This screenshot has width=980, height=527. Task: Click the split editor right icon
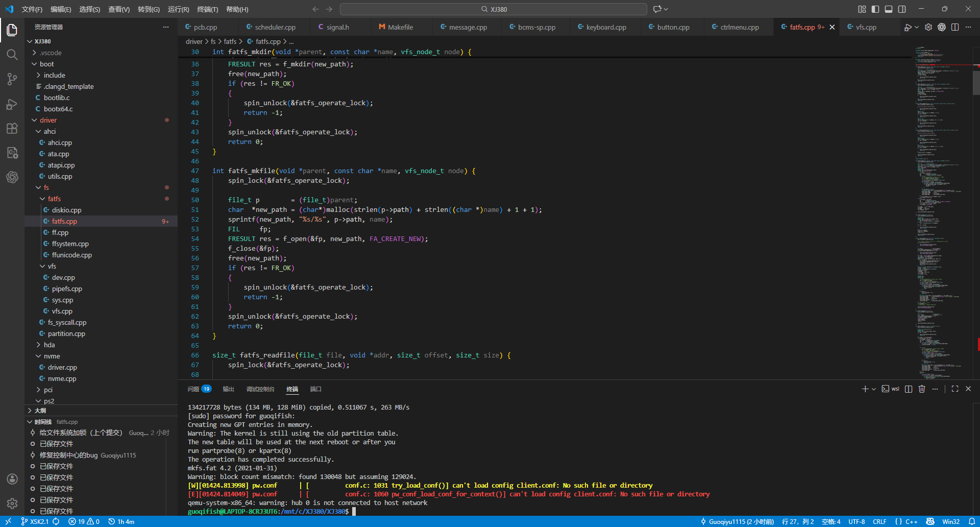955,27
